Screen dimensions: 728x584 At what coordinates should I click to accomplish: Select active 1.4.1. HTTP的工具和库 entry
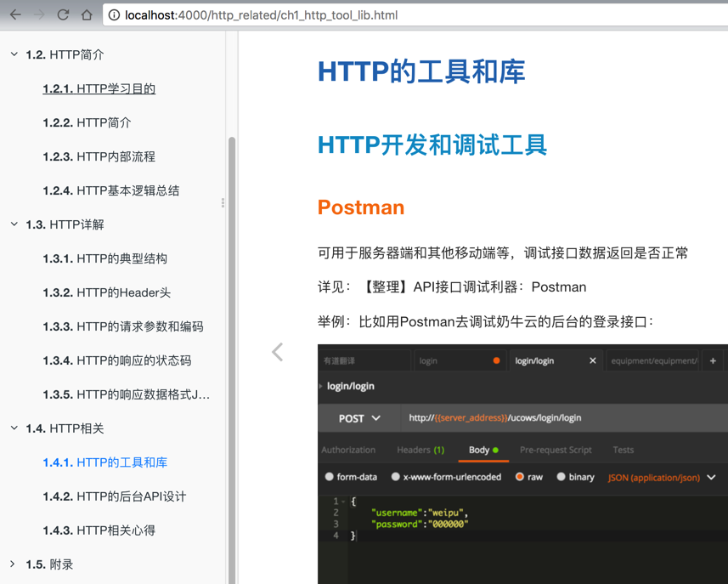(x=105, y=462)
